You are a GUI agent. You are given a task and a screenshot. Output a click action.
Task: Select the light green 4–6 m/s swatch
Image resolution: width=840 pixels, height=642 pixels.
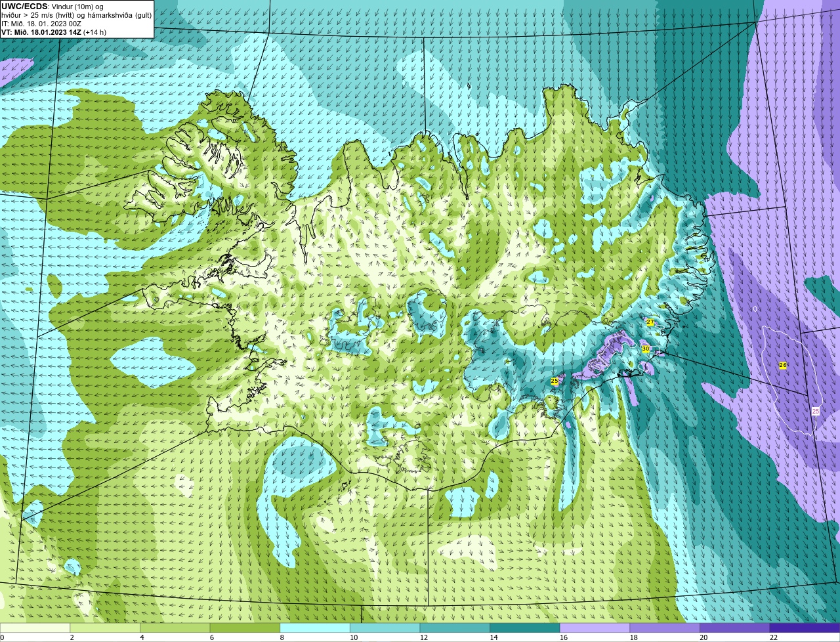pos(175,628)
